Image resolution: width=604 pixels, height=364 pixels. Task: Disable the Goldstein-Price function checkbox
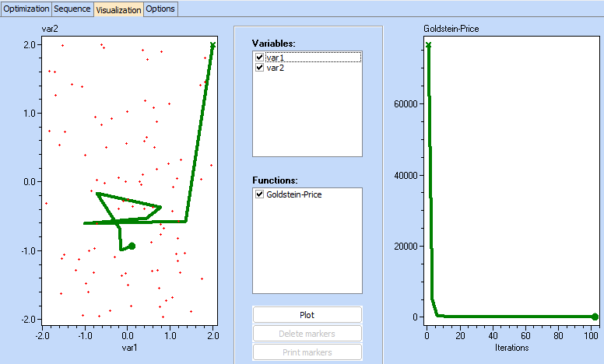click(260, 194)
